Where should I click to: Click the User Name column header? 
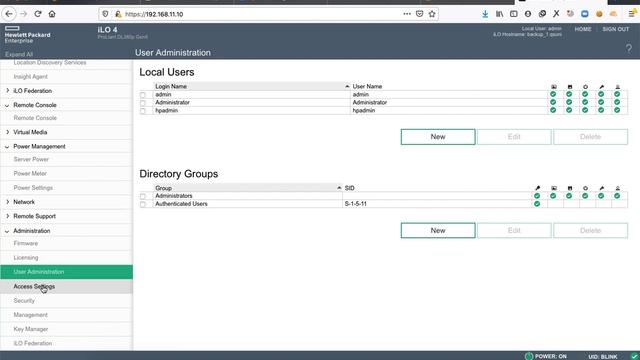367,87
